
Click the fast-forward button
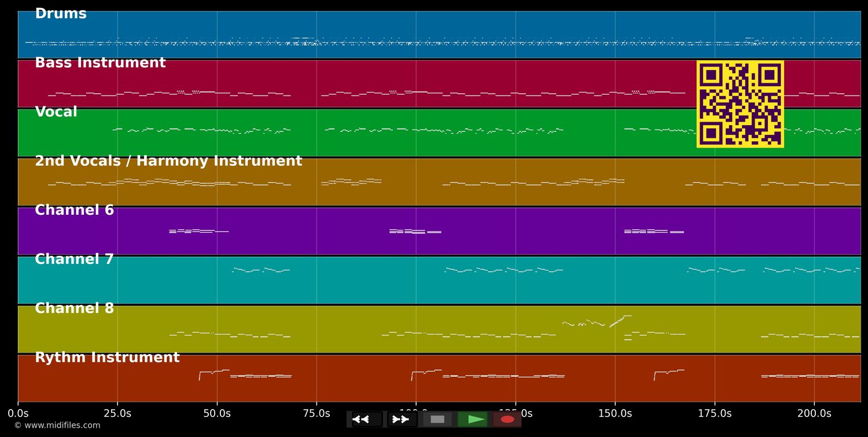coord(402,419)
